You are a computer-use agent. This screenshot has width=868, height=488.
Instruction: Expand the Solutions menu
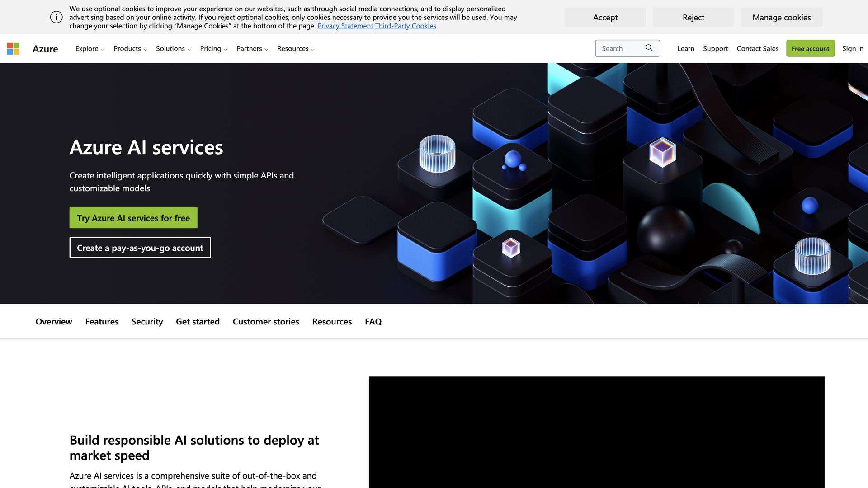click(173, 48)
